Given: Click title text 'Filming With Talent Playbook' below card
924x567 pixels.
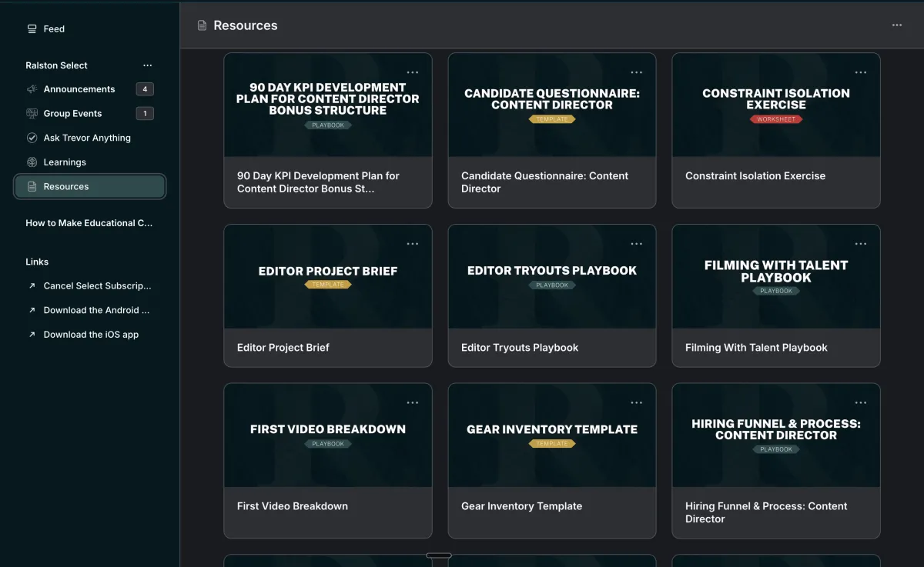Looking at the screenshot, I should tap(756, 348).
